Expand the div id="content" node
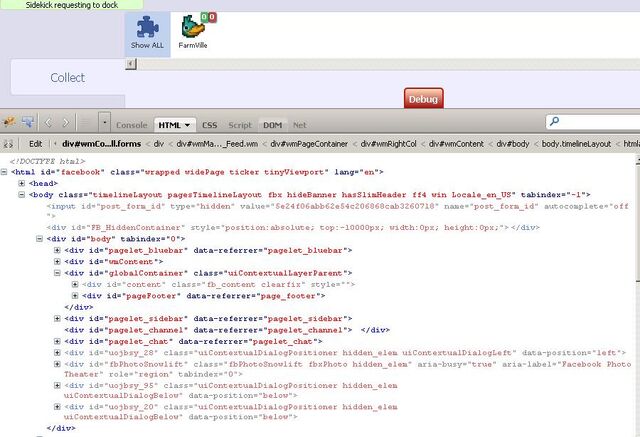 [75, 284]
